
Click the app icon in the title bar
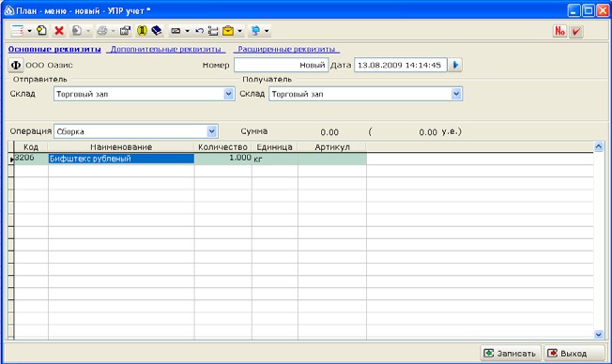click(x=9, y=10)
